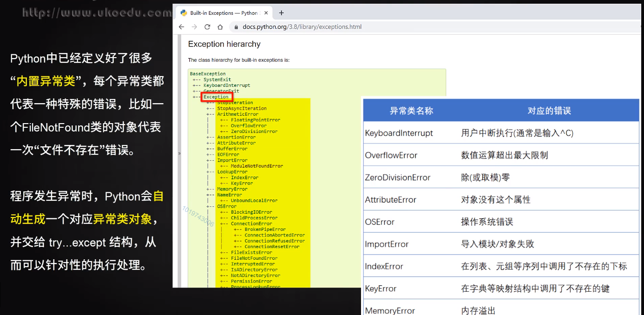Click Exception in the hierarchy tree
Screen dimensions: 644x315
point(216,97)
